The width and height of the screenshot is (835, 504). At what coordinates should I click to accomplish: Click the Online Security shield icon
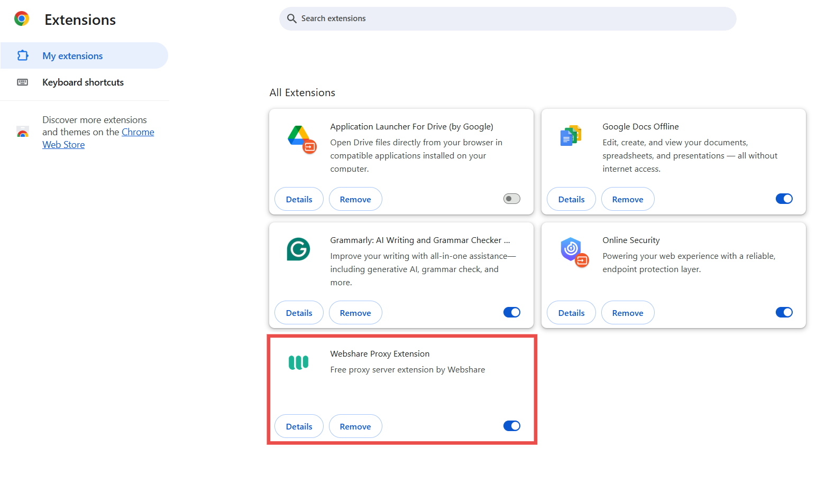[574, 252]
